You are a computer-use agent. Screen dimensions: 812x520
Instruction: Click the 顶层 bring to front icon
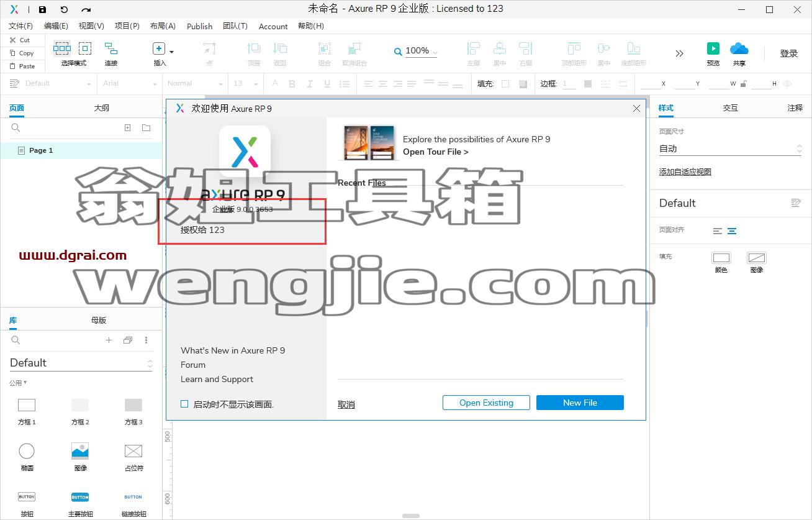pos(254,48)
